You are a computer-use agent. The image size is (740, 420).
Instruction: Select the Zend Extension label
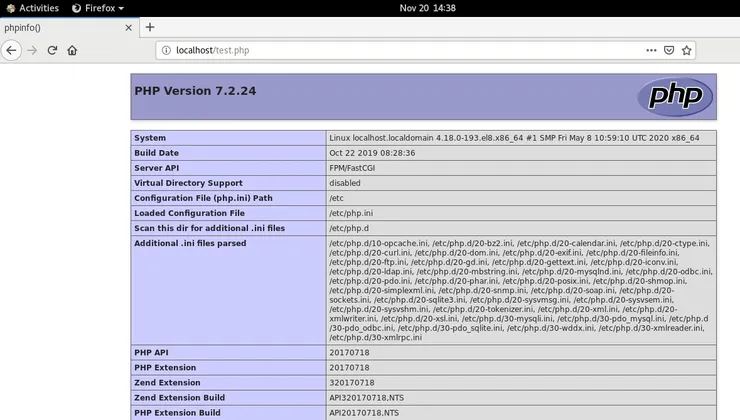[167, 383]
